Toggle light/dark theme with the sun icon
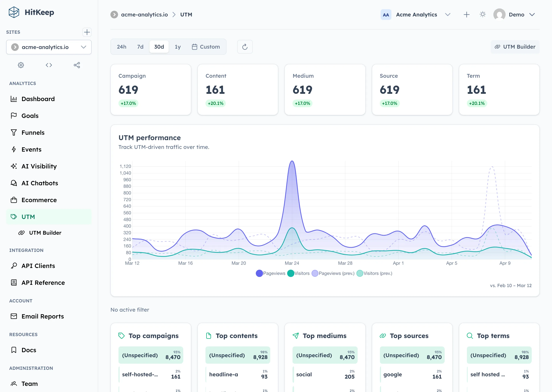This screenshot has height=392, width=552. pyautogui.click(x=483, y=14)
